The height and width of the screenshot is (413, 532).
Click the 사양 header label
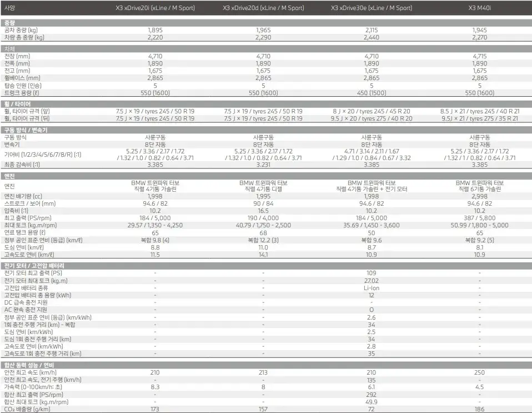pos(9,8)
